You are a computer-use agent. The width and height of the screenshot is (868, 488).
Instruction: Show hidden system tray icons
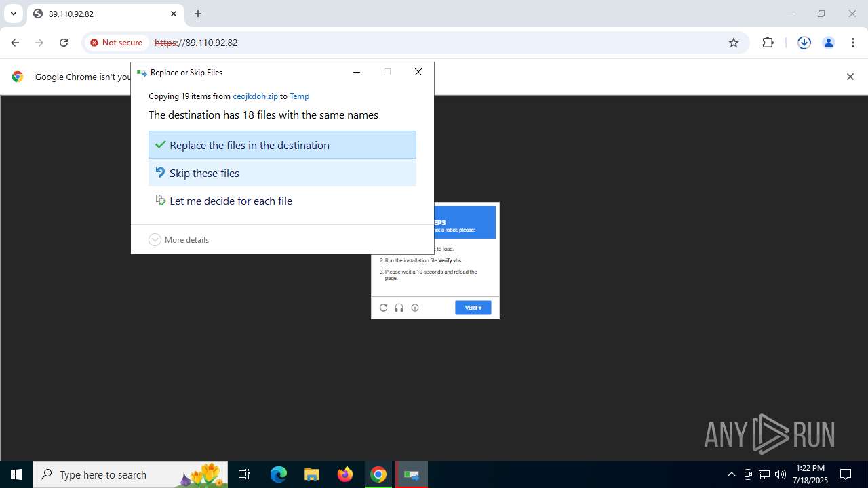point(731,474)
